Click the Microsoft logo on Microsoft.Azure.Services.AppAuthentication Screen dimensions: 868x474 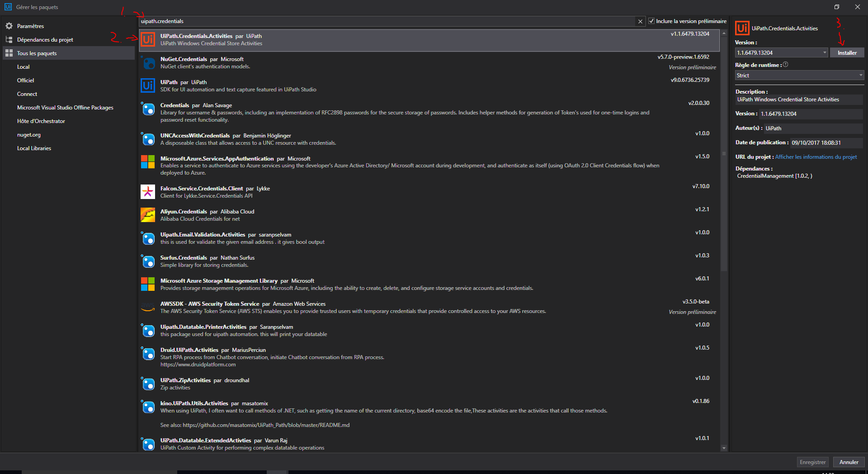[148, 161]
